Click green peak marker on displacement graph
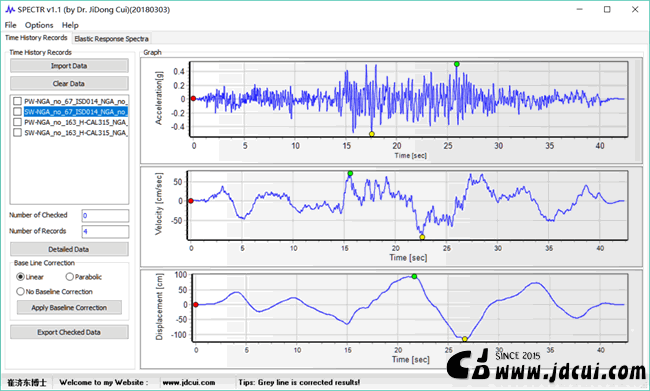The width and height of the screenshot is (650, 391). tap(414, 276)
